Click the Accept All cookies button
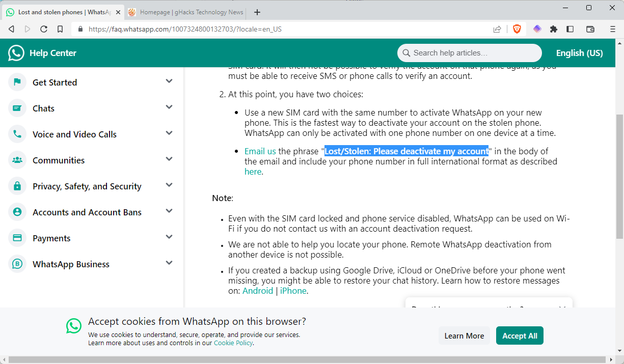624x364 pixels. (520, 336)
